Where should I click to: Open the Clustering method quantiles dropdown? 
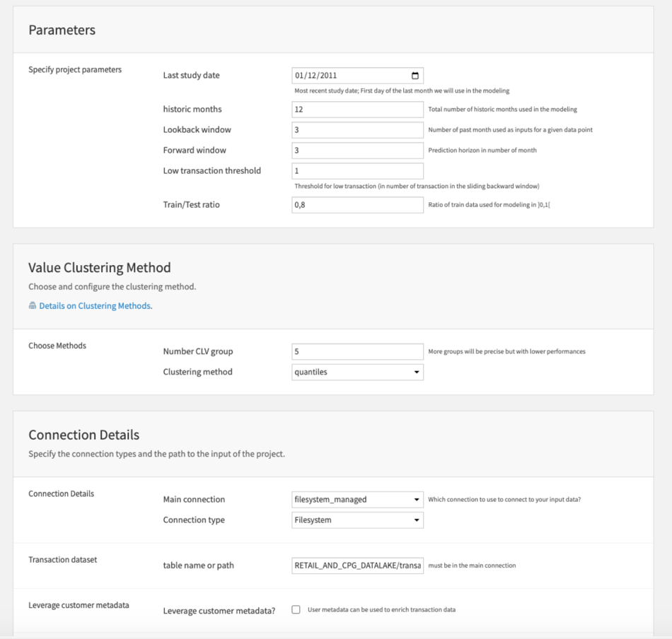click(x=357, y=372)
